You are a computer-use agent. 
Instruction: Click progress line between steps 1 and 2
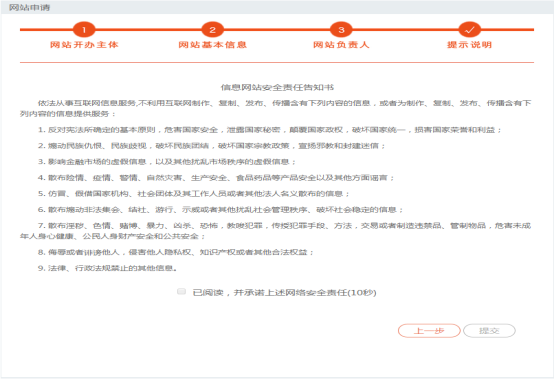click(x=148, y=30)
